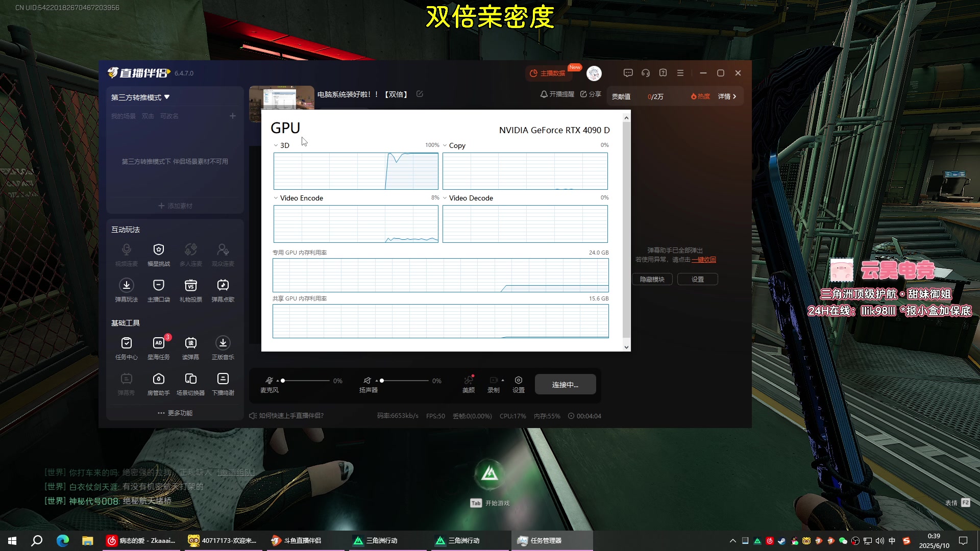
Task: Click 开播提醒 broadcast reminder
Action: tap(557, 94)
